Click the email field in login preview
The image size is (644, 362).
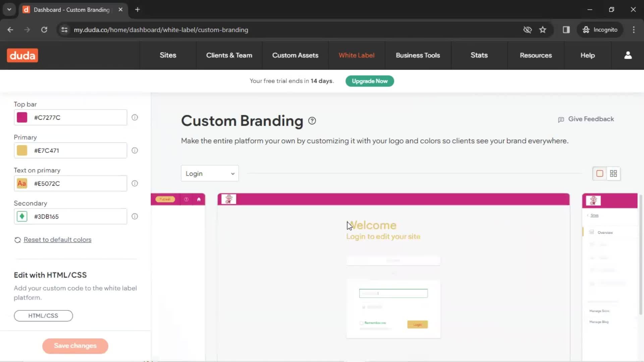tap(393, 293)
